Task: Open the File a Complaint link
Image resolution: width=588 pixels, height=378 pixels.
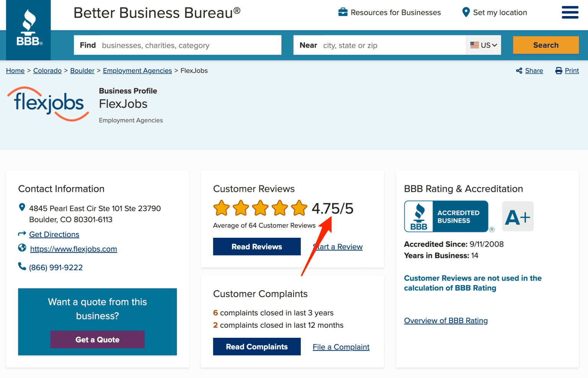Action: [x=341, y=347]
